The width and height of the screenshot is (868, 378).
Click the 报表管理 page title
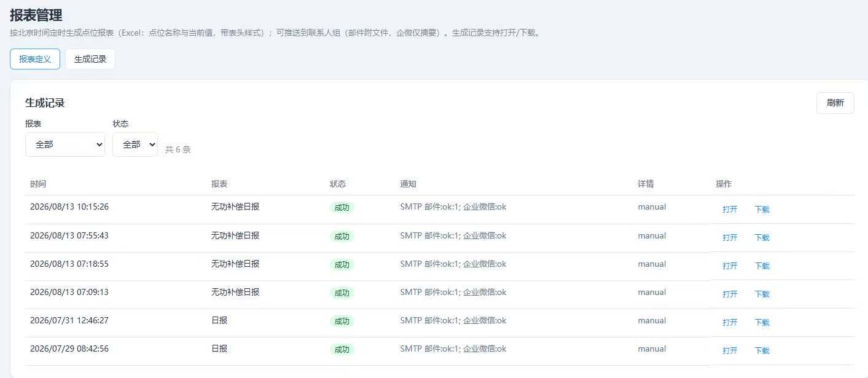[36, 15]
